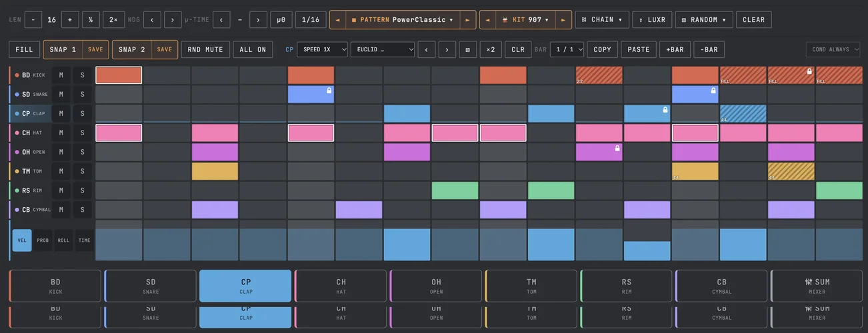Set velocity bar for step 12
868x333 pixels.
pos(647,240)
